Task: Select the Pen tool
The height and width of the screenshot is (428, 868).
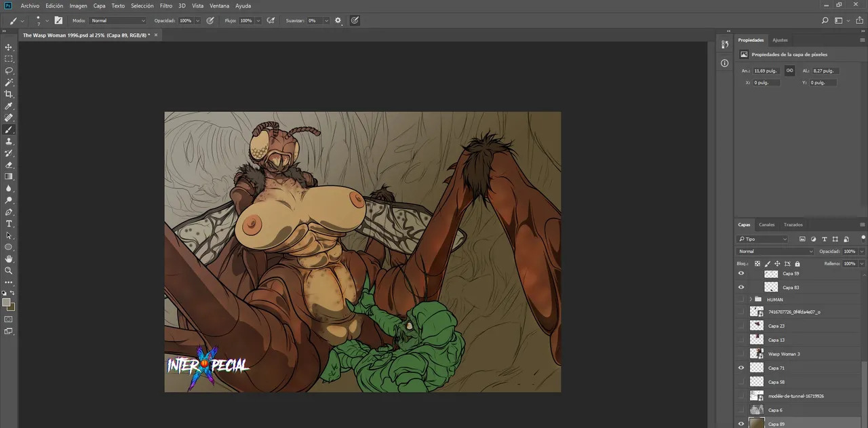Action: coord(9,212)
